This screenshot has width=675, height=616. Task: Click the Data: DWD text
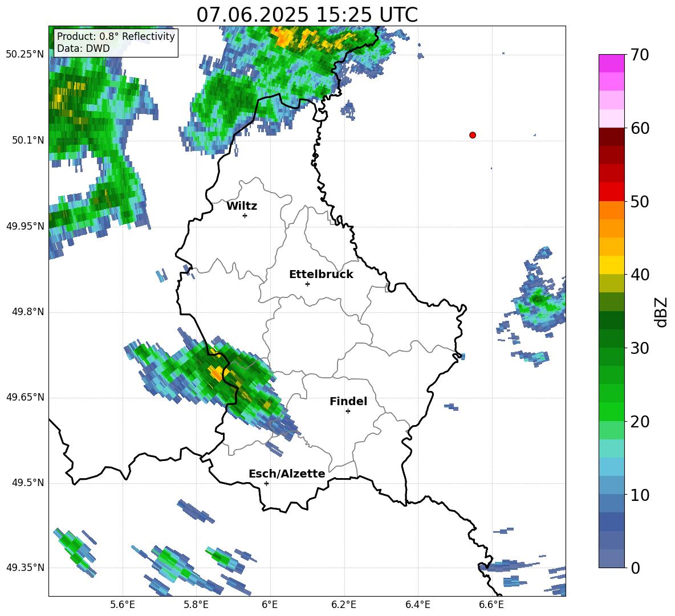(x=83, y=48)
